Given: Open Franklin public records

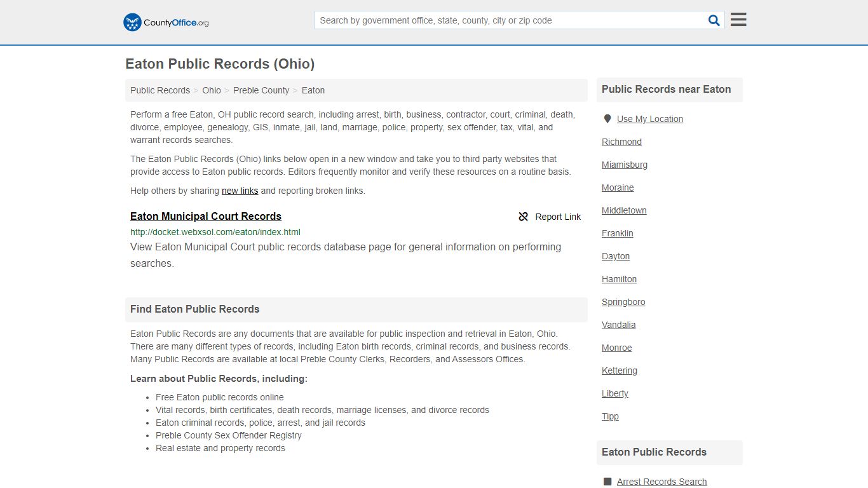Looking at the screenshot, I should [618, 233].
